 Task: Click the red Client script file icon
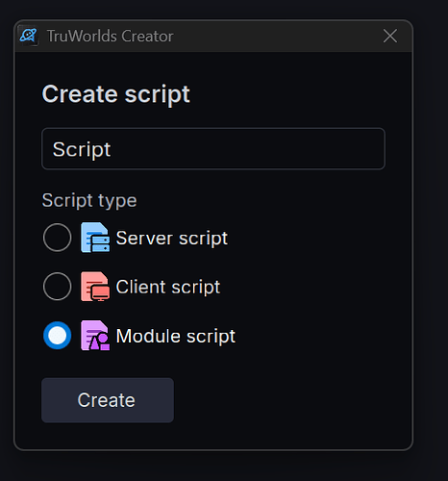(x=95, y=287)
